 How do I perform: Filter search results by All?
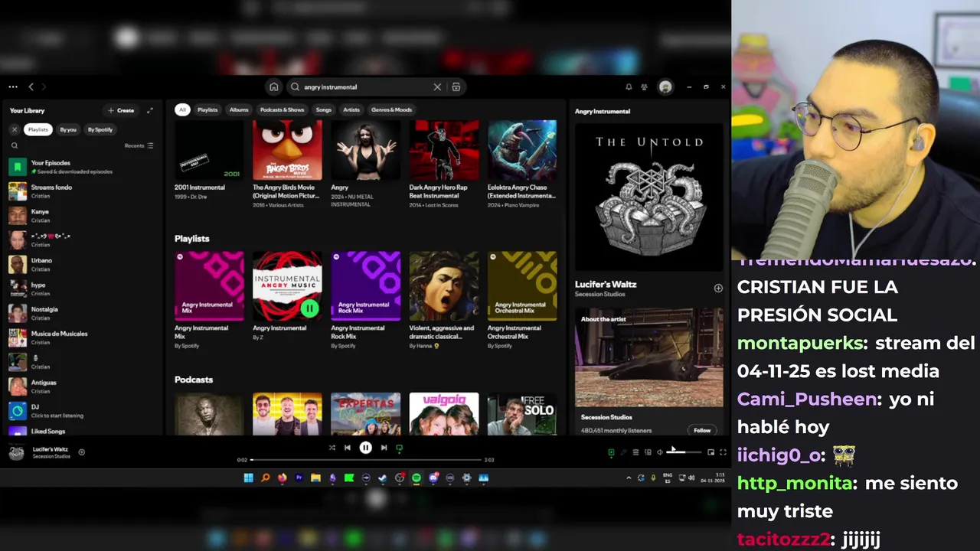[182, 109]
